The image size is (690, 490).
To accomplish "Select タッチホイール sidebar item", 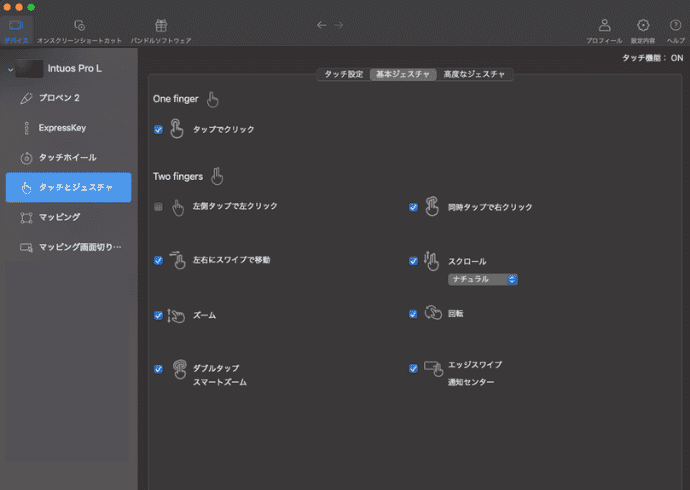I will click(x=68, y=158).
